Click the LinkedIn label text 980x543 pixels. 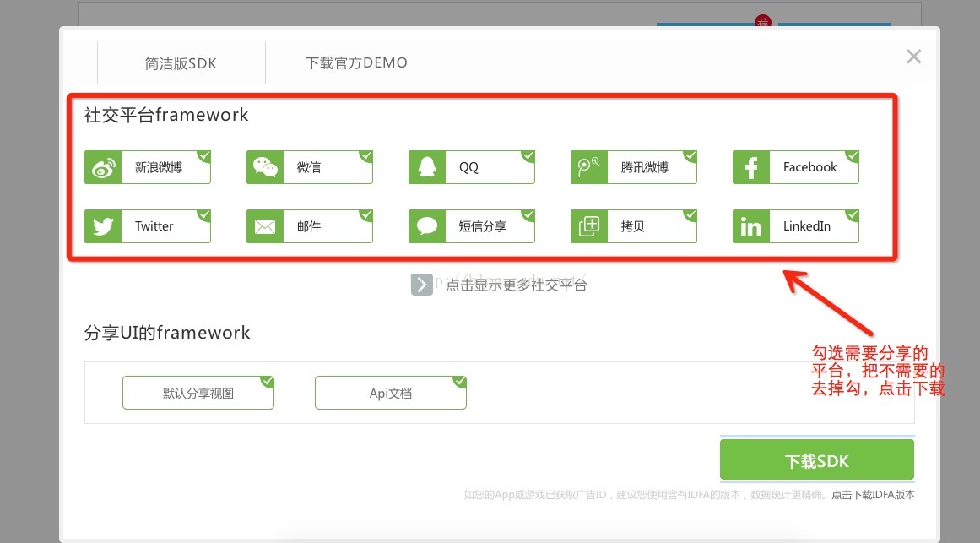pos(807,225)
